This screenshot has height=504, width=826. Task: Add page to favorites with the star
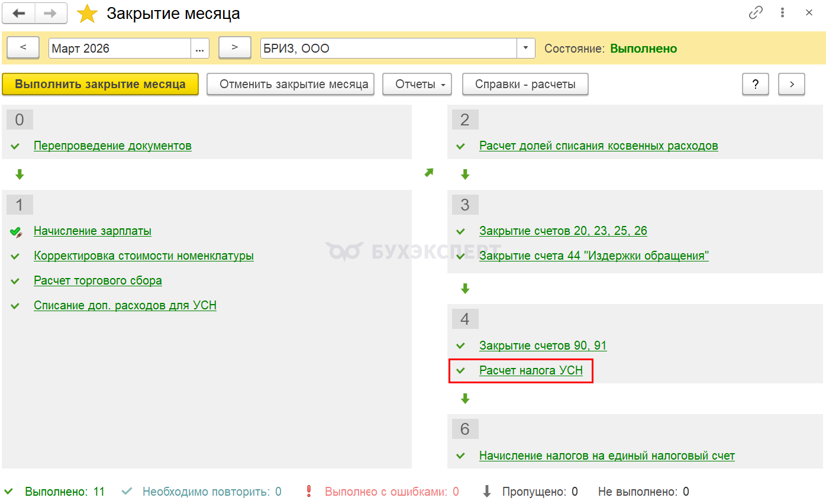87,14
